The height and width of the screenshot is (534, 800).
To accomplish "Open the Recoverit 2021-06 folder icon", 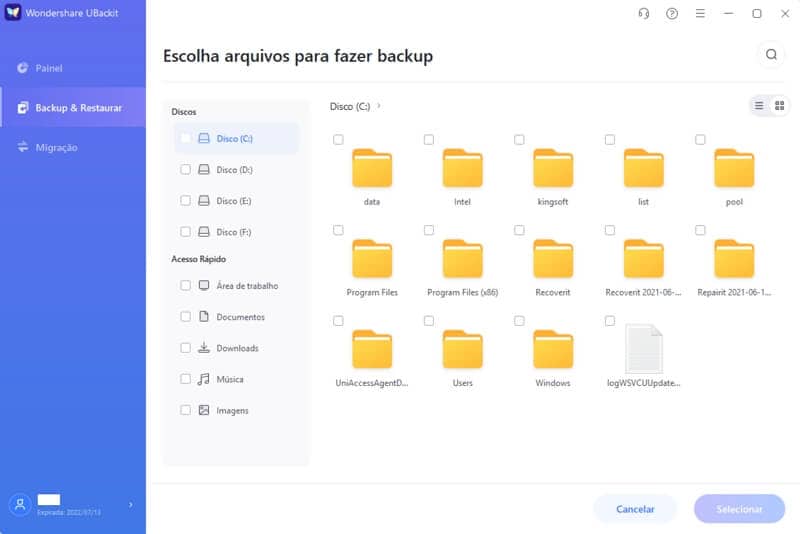I will pos(643,259).
